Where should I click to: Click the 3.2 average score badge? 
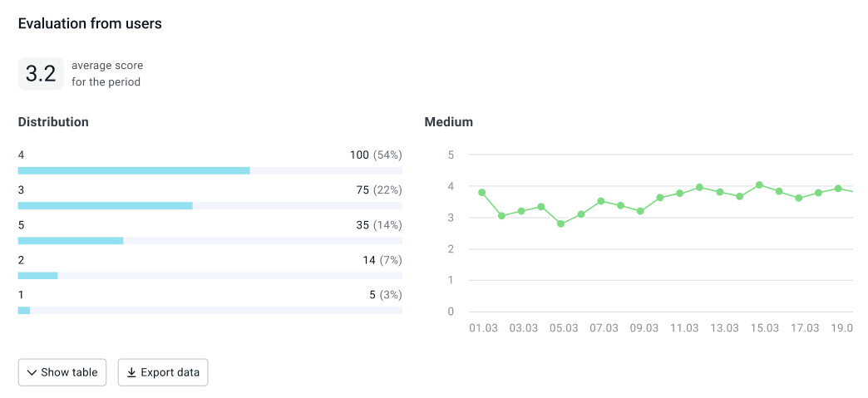[x=41, y=73]
